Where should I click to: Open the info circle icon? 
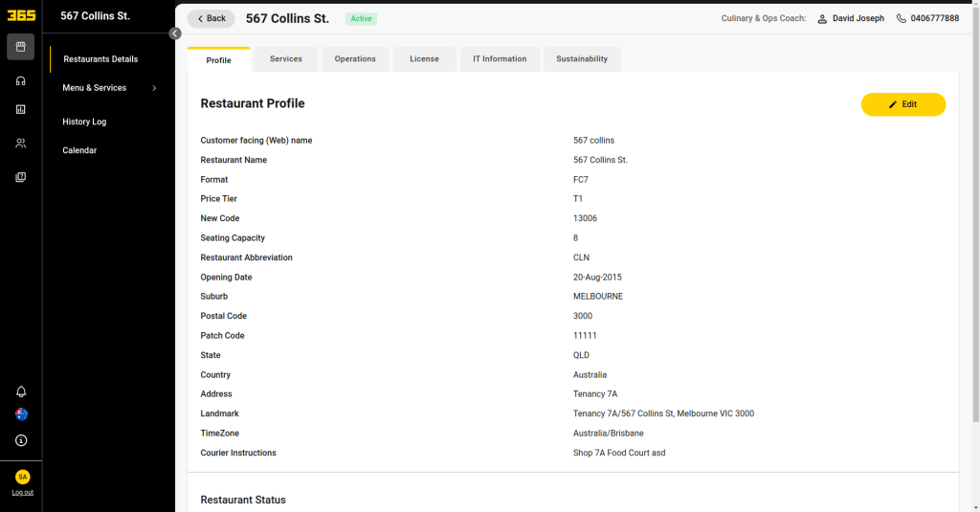(21, 440)
